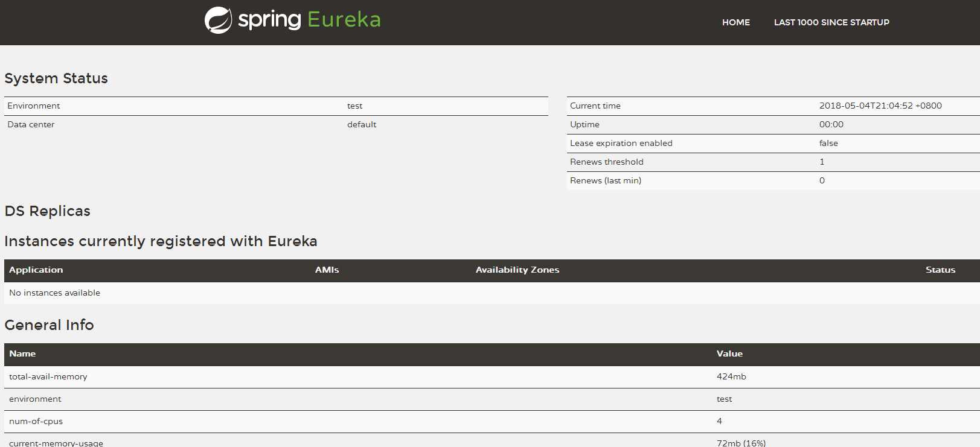
Task: Select the total-avail-memory row name
Action: [x=48, y=376]
